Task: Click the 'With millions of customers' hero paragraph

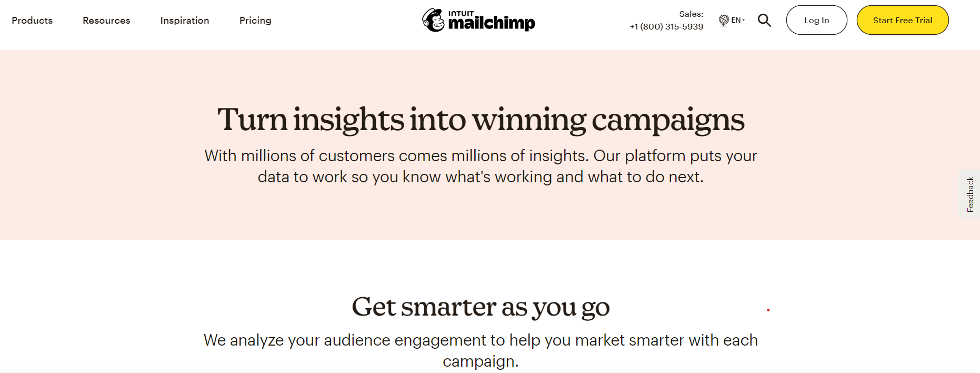Action: click(481, 166)
